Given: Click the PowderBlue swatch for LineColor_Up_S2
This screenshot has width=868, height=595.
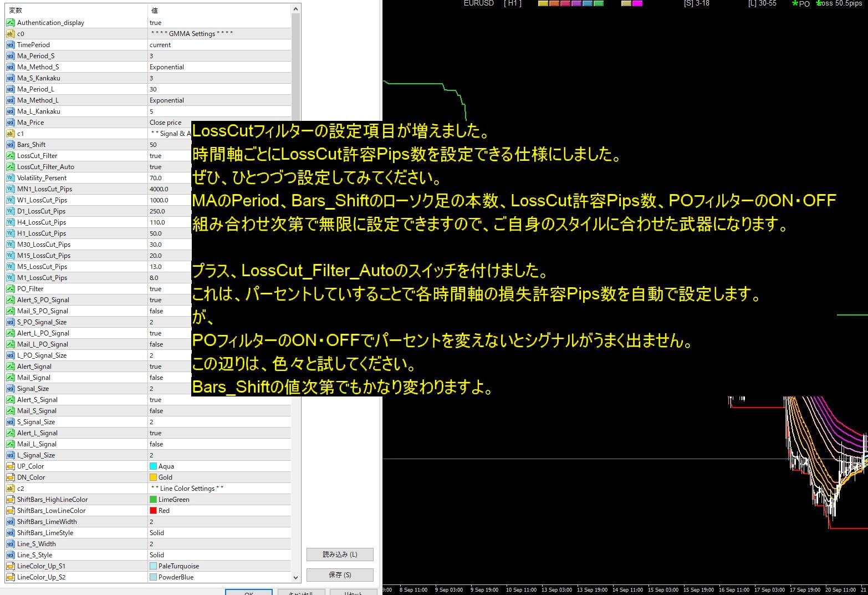Looking at the screenshot, I should tap(153, 577).
